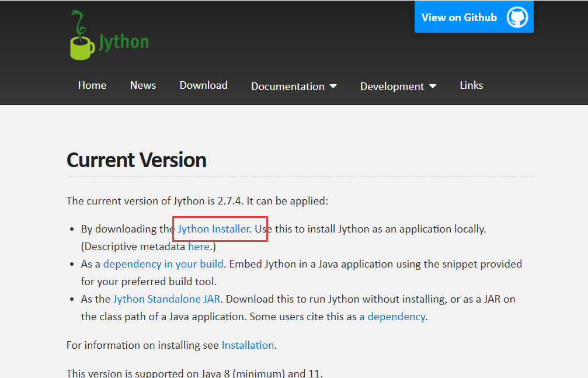Screen dimensions: 588x378
Task: Open the View on Github button
Action: tap(474, 17)
